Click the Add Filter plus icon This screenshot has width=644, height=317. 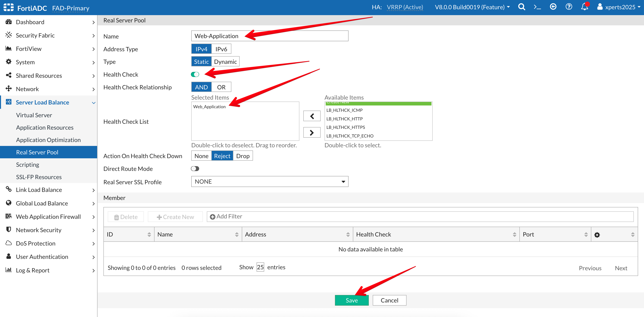pos(213,217)
